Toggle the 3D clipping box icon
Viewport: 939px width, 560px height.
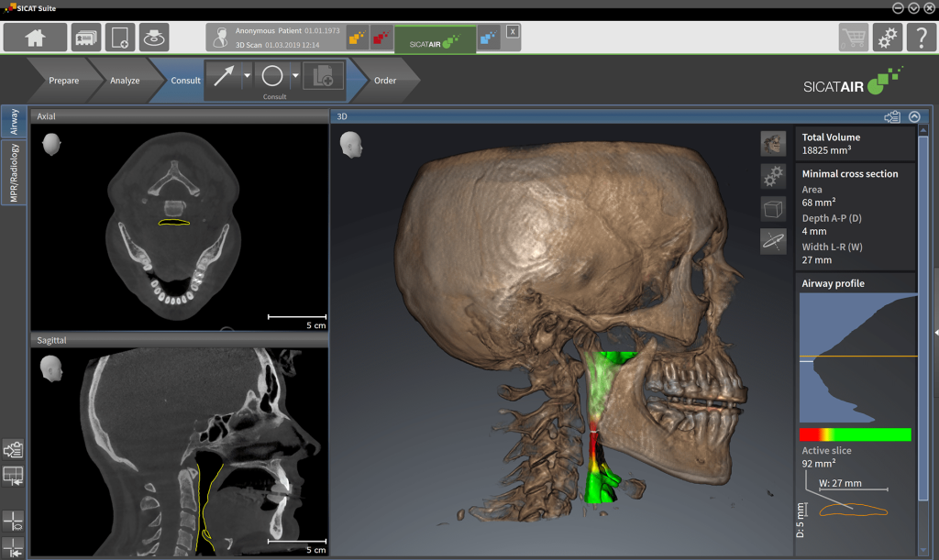click(773, 209)
